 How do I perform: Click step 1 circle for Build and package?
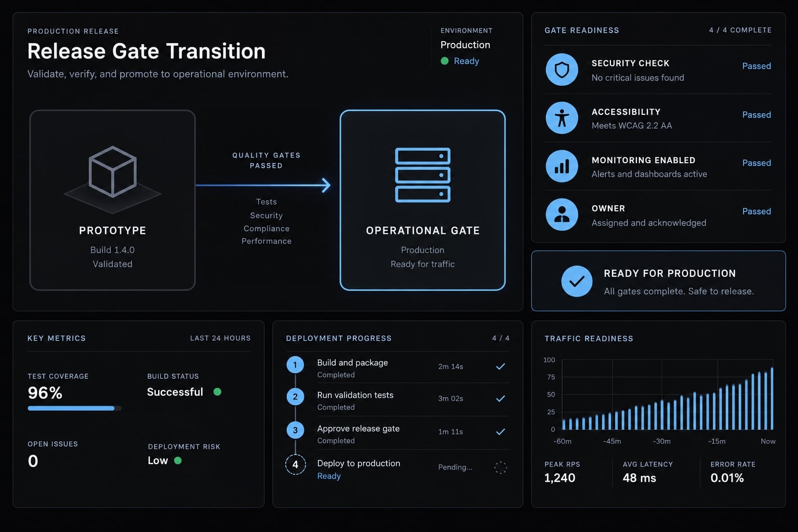point(295,365)
